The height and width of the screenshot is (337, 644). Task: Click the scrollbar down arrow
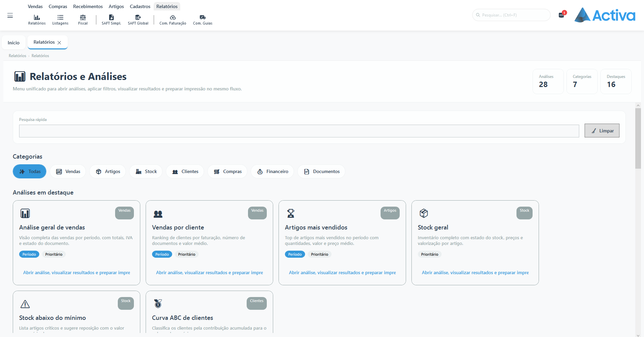click(638, 335)
